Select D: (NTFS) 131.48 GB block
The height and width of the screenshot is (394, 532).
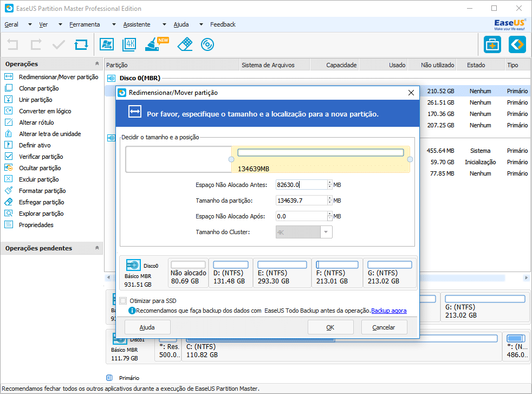click(231, 273)
